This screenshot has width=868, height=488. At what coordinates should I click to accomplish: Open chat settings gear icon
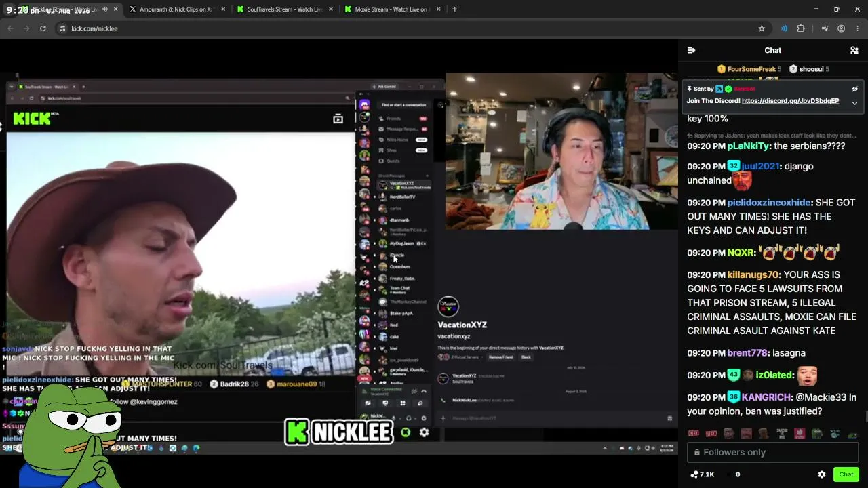(822, 474)
